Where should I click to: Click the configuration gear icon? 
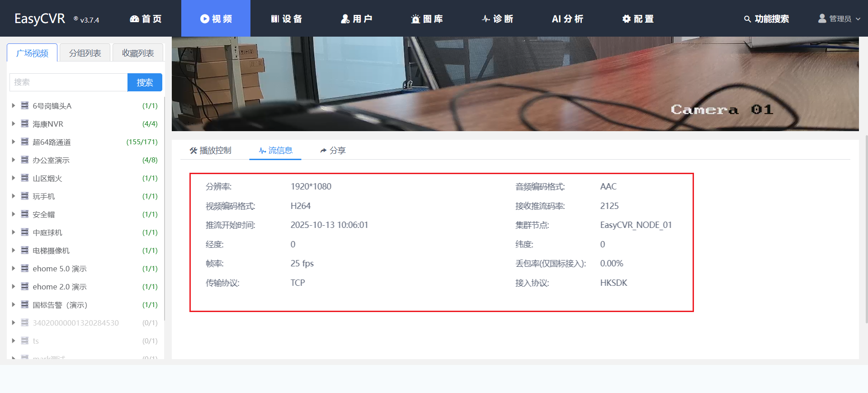(626, 19)
